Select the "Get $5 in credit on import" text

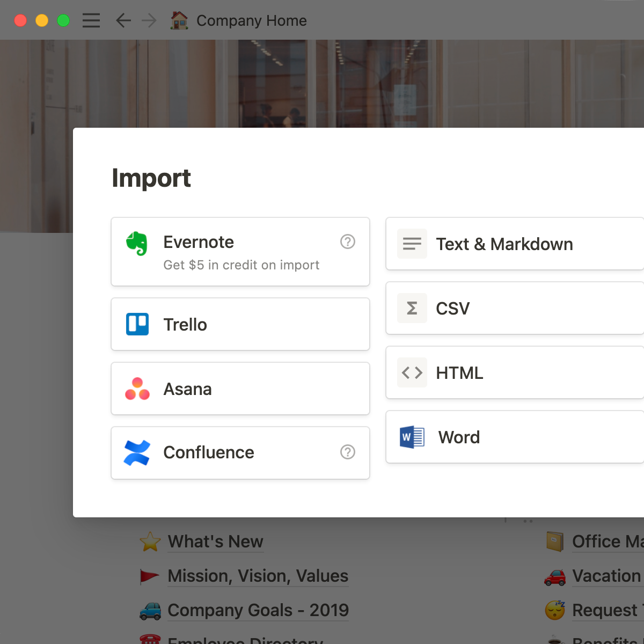coord(241,265)
